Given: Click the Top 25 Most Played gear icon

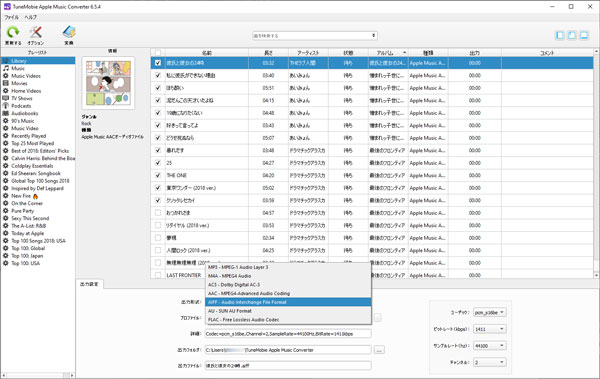Looking at the screenshot, I should coord(5,143).
